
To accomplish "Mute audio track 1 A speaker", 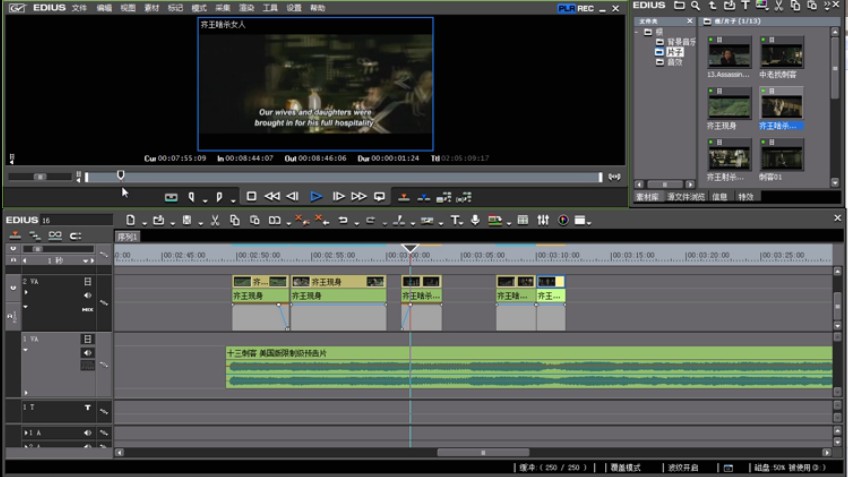I will pyautogui.click(x=87, y=433).
